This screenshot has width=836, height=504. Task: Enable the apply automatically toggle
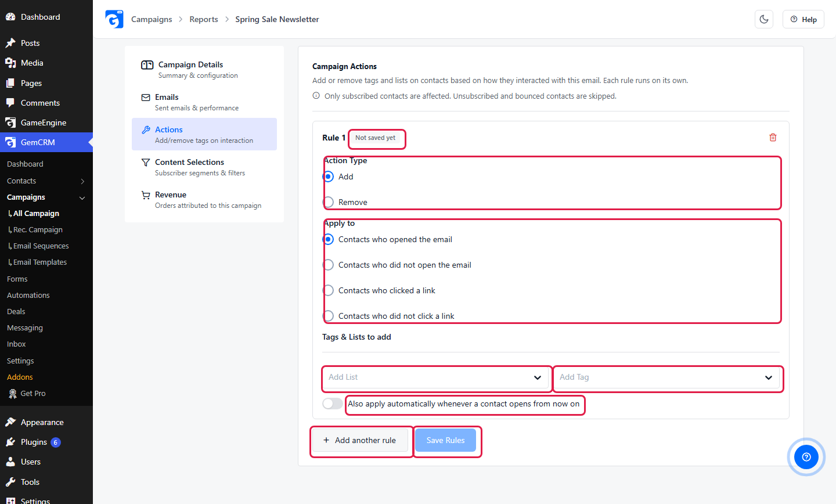click(333, 404)
